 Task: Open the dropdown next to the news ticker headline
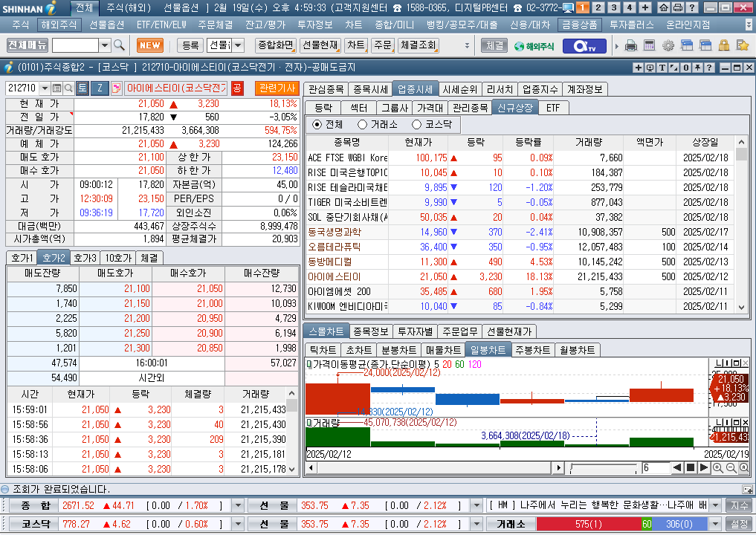click(716, 505)
